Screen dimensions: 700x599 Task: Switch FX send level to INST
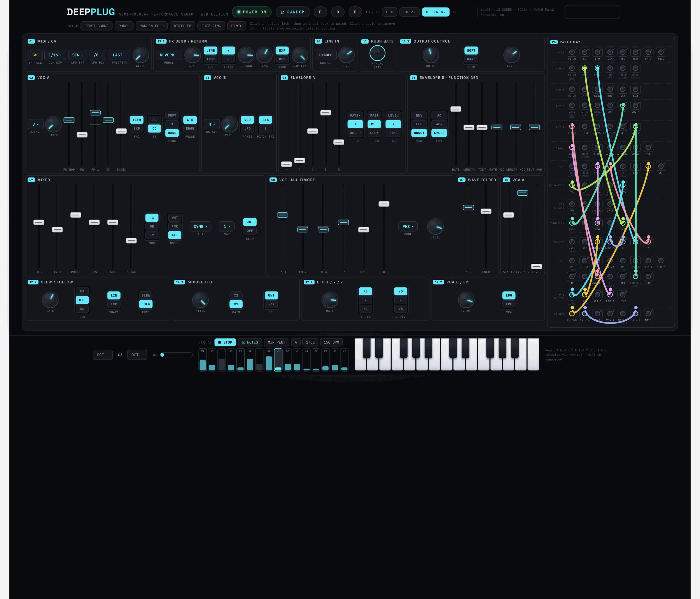pyautogui.click(x=210, y=59)
